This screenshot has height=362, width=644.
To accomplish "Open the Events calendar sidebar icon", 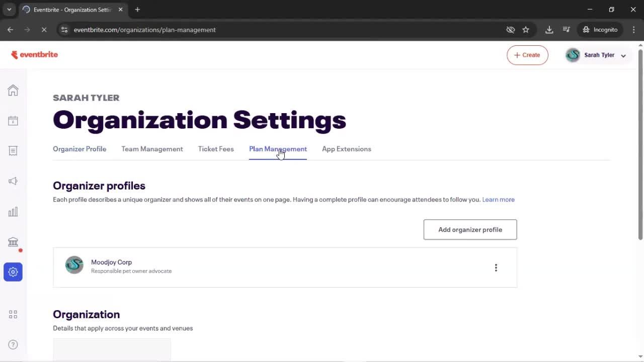I will pyautogui.click(x=13, y=121).
